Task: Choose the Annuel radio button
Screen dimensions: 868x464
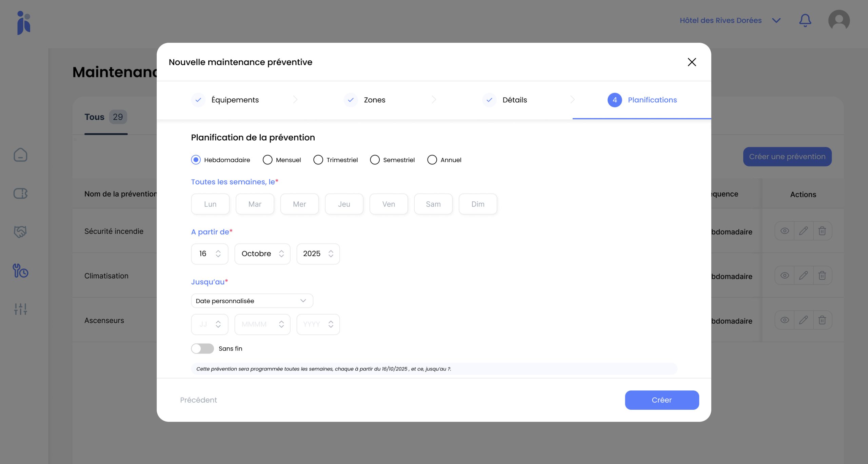Action: tap(432, 160)
